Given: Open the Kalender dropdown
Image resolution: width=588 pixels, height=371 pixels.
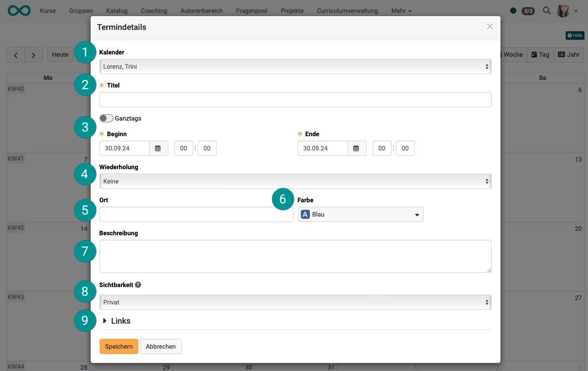Looking at the screenshot, I should [x=295, y=67].
